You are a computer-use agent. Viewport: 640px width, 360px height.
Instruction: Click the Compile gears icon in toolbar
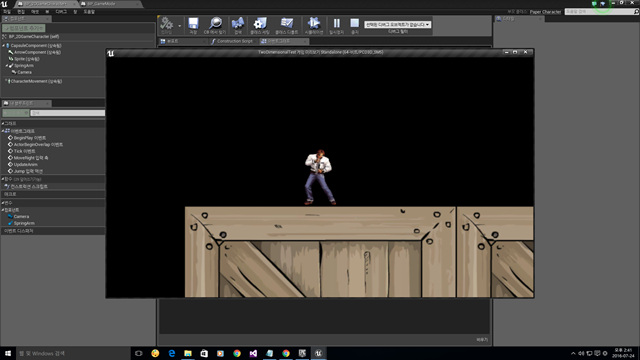point(166,23)
